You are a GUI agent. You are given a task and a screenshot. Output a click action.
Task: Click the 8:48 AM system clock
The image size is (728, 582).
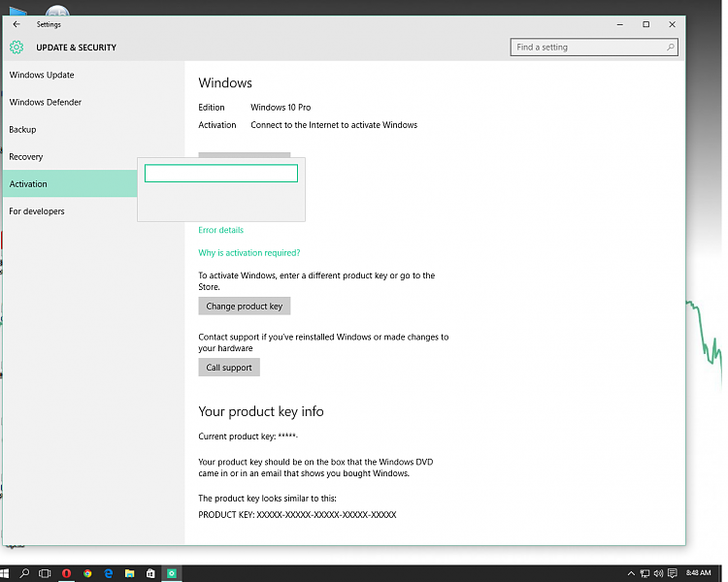(x=698, y=572)
